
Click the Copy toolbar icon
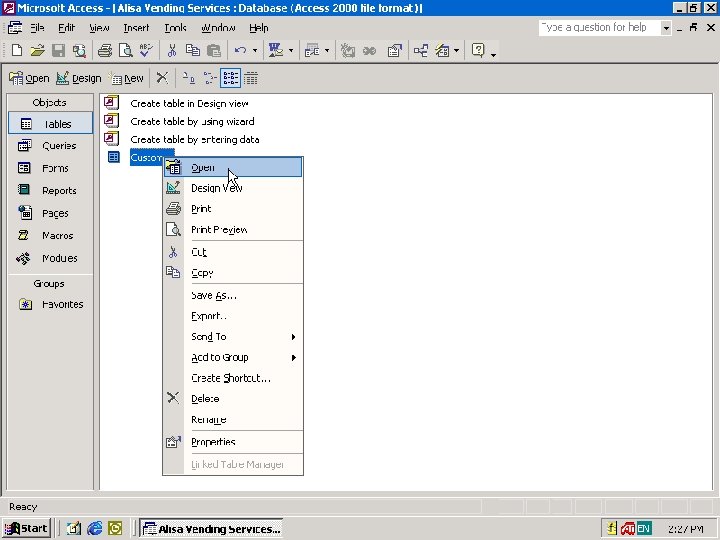coord(192,51)
